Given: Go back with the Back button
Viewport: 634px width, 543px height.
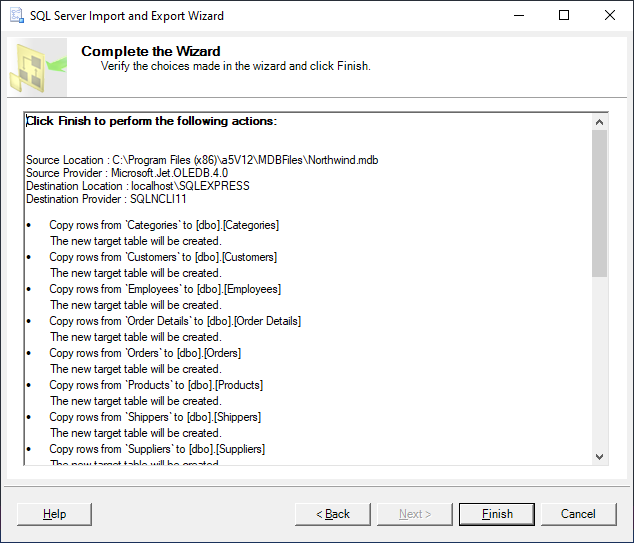Looking at the screenshot, I should click(x=332, y=514).
